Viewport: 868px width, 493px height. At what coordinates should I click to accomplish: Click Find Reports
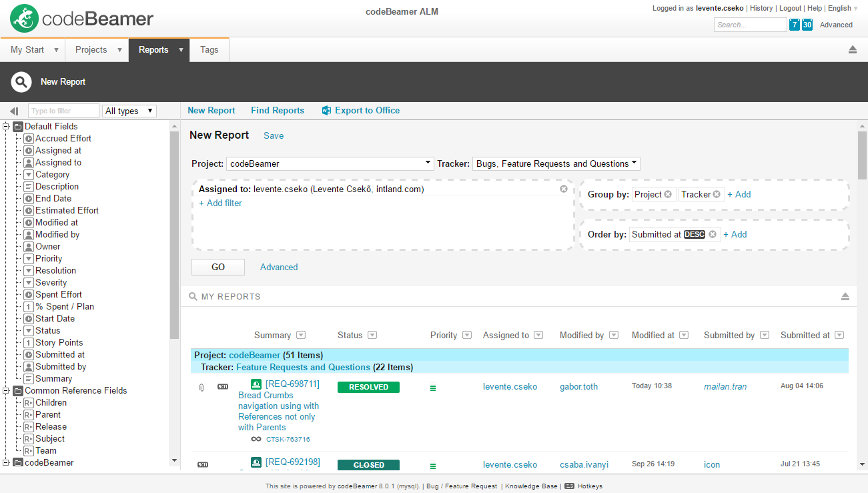(x=278, y=111)
